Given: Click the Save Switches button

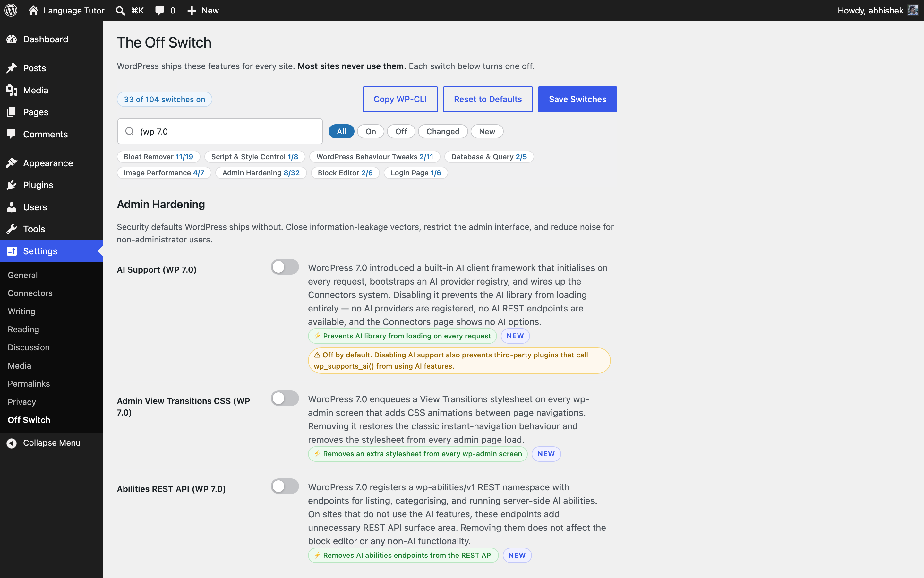Looking at the screenshot, I should click(577, 99).
